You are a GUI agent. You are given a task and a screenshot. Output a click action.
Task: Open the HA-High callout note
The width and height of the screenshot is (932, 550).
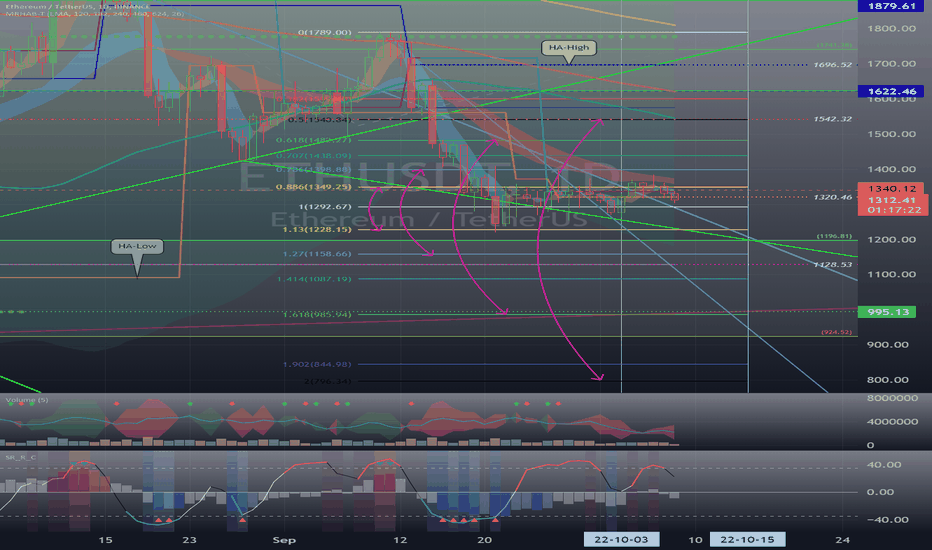[569, 48]
